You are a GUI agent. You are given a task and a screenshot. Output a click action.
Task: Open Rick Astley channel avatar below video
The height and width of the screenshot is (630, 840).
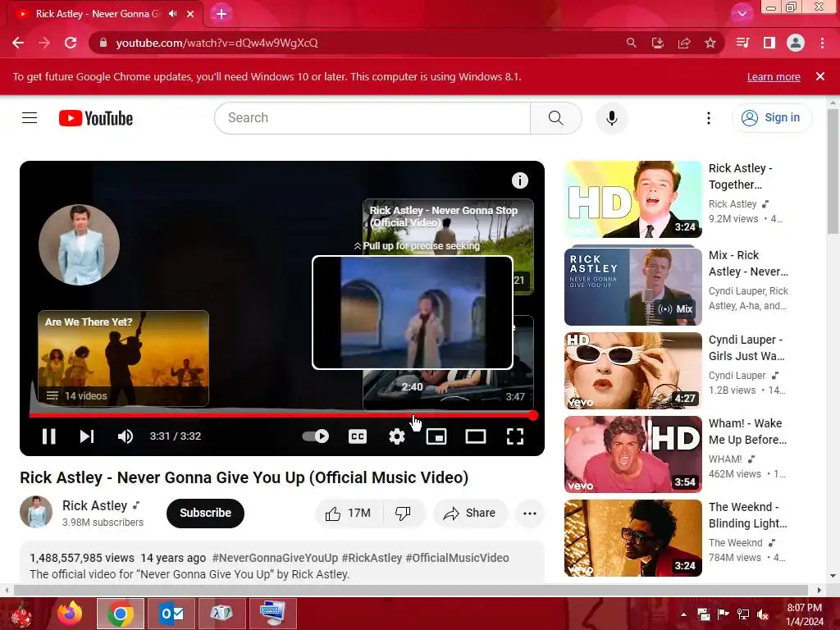pyautogui.click(x=36, y=512)
